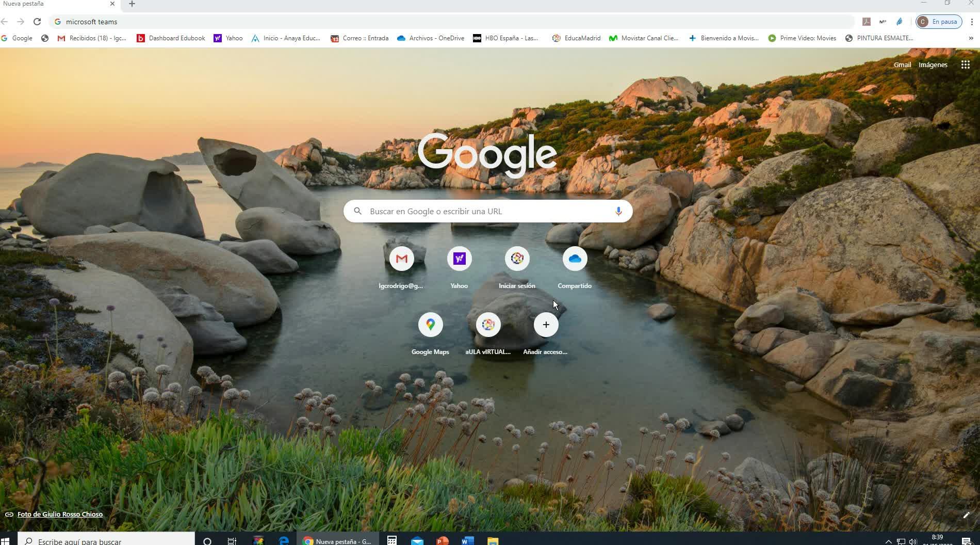The image size is (980, 545).
Task: Click the Buscar en Google search box
Action: 488,211
